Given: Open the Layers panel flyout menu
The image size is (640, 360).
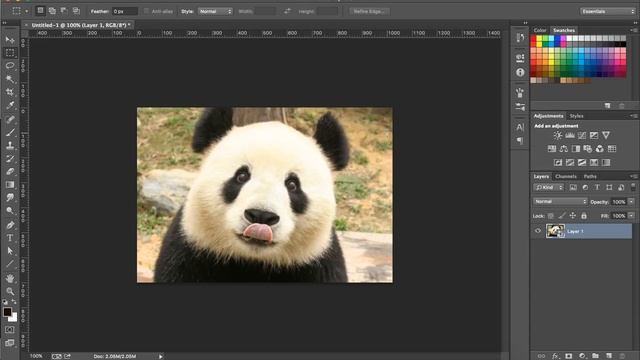Looking at the screenshot, I should (633, 176).
